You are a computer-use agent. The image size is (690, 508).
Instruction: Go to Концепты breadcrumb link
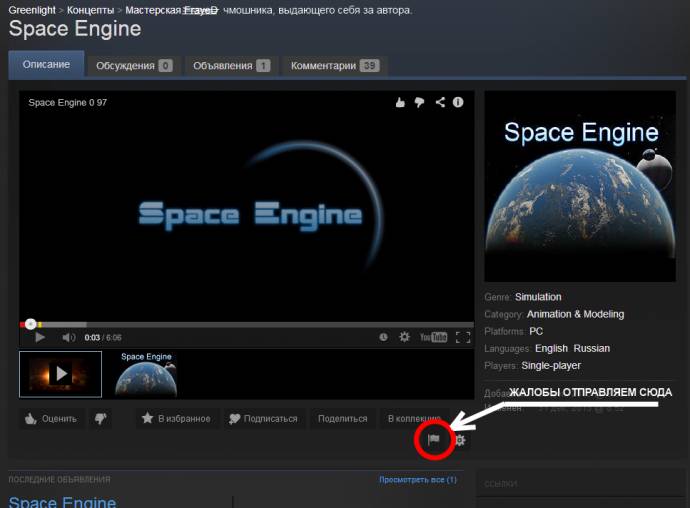click(90, 10)
